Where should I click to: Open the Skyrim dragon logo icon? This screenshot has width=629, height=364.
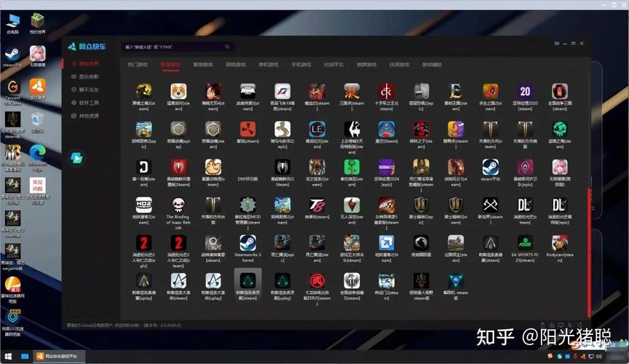pyautogui.click(x=352, y=130)
